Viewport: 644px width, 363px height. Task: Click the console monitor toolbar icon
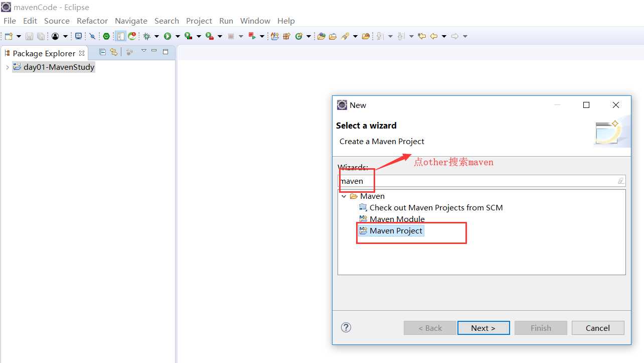[78, 36]
